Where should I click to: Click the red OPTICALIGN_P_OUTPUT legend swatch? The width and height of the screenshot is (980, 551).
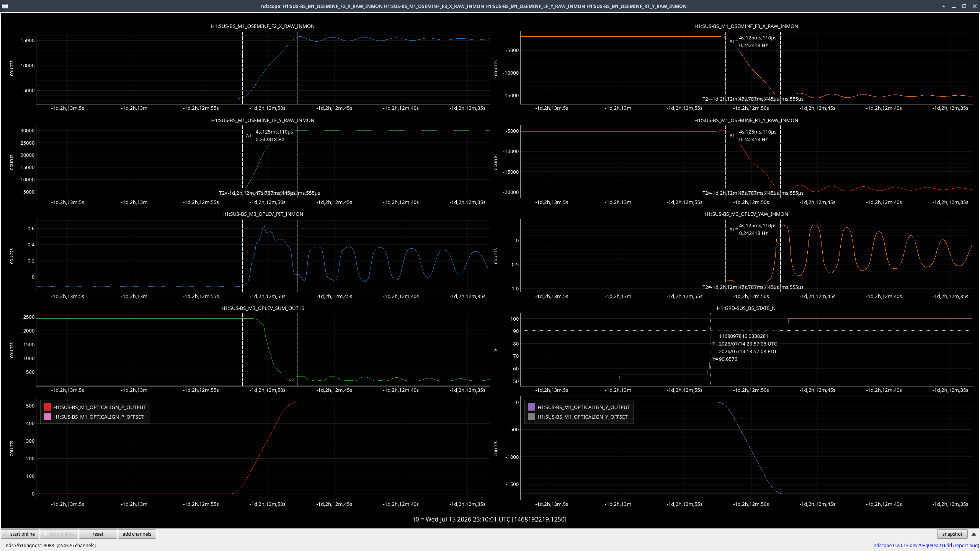(x=47, y=407)
